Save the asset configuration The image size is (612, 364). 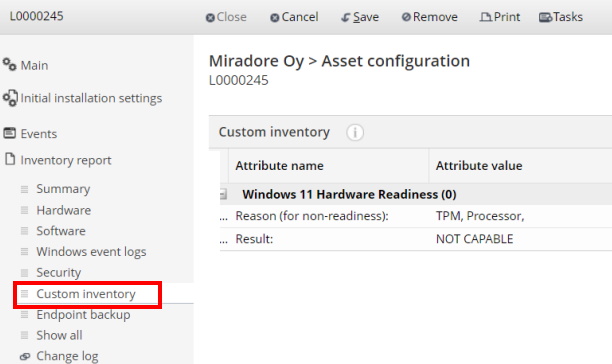[x=359, y=17]
